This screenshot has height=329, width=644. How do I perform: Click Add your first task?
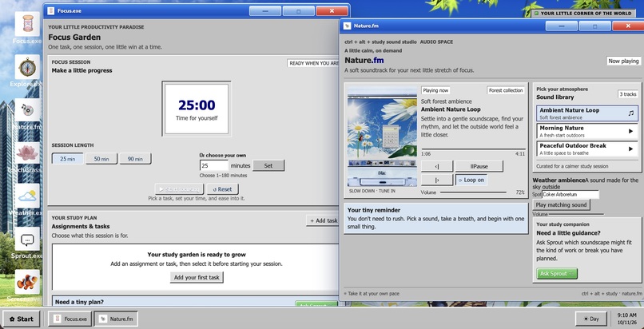(197, 277)
